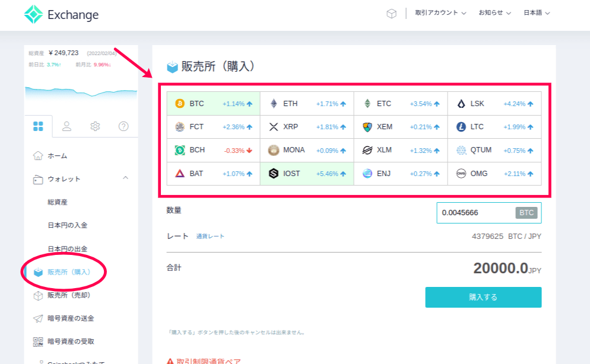Click the paper plane send icon

click(38, 318)
